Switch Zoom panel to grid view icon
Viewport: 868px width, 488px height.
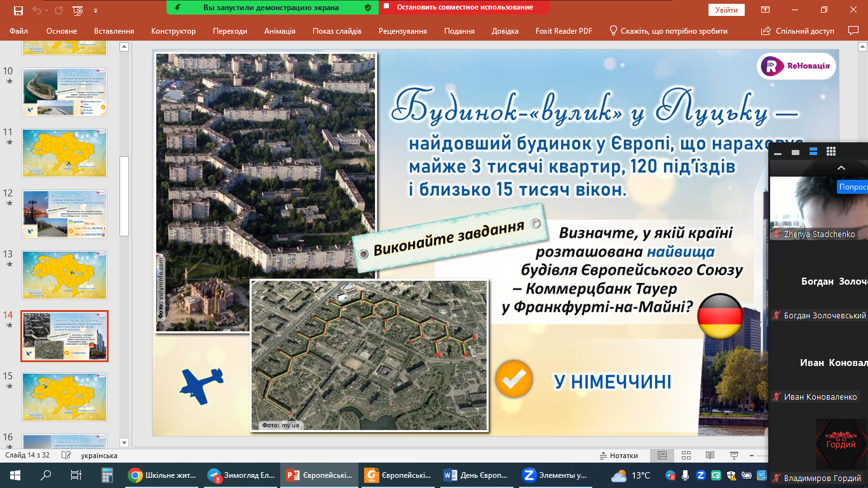tap(831, 152)
